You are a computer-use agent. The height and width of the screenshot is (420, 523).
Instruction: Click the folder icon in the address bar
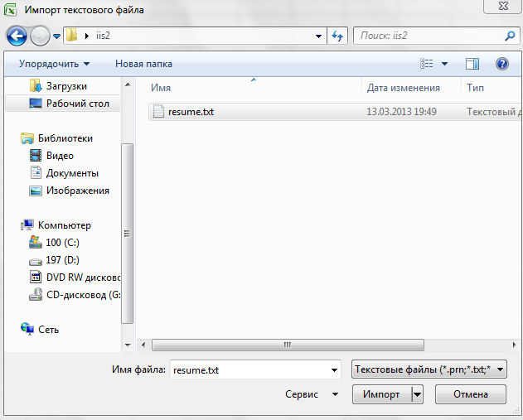tap(72, 36)
